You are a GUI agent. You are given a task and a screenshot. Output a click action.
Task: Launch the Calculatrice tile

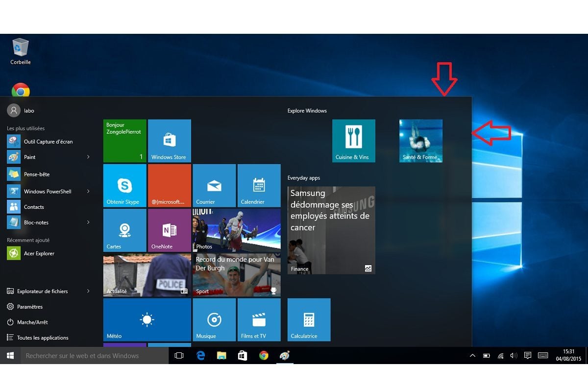309,319
